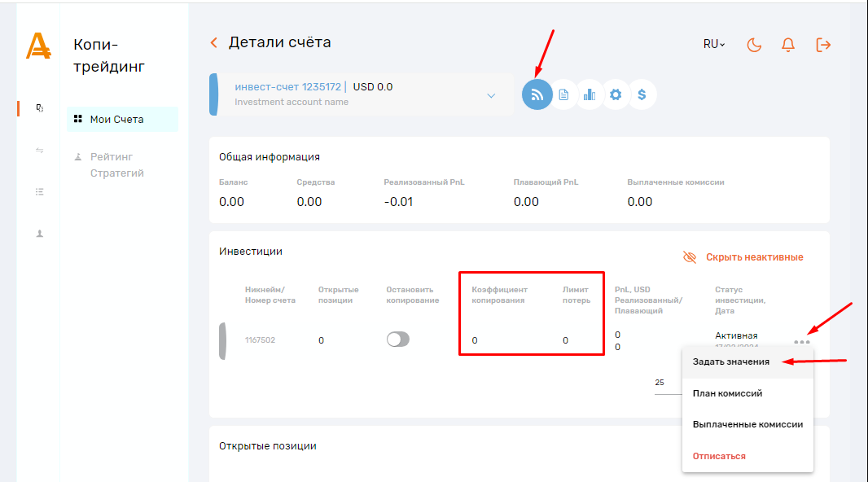Log out using the exit icon
This screenshot has width=868, height=482.
[x=823, y=46]
